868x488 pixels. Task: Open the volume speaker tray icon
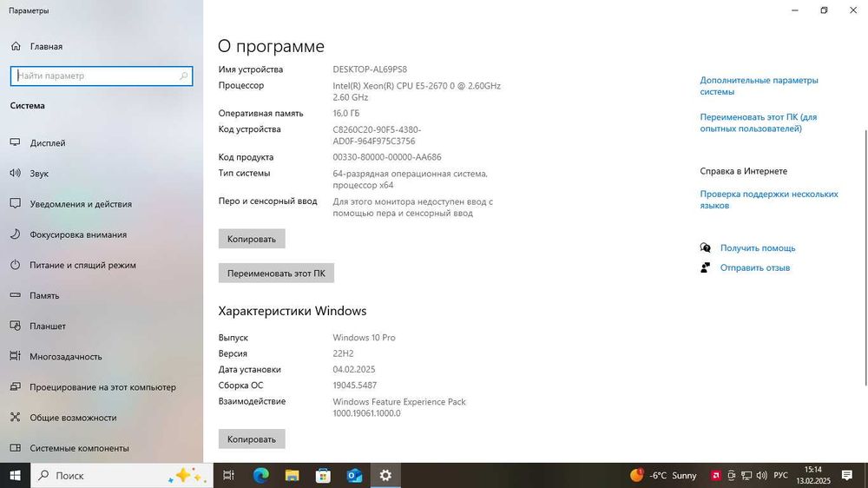point(762,475)
